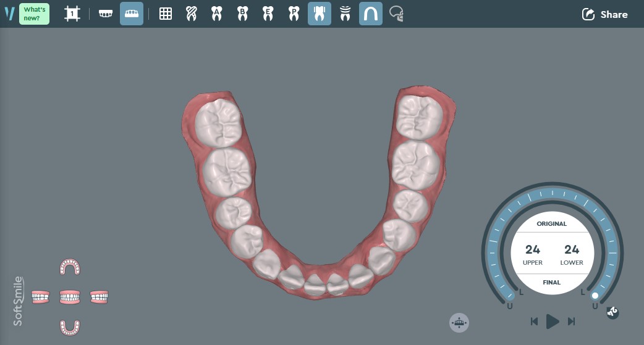The height and width of the screenshot is (345, 644).
Task: Skip to the next treatment step
Action: click(572, 321)
